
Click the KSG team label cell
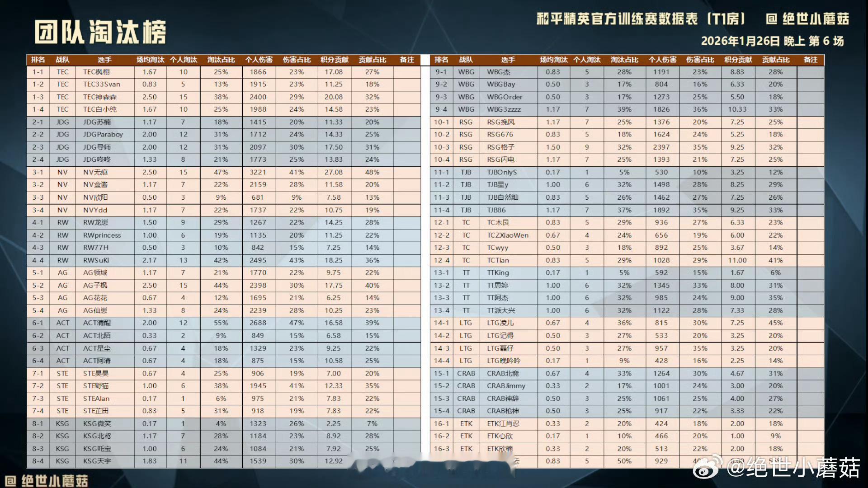point(62,423)
